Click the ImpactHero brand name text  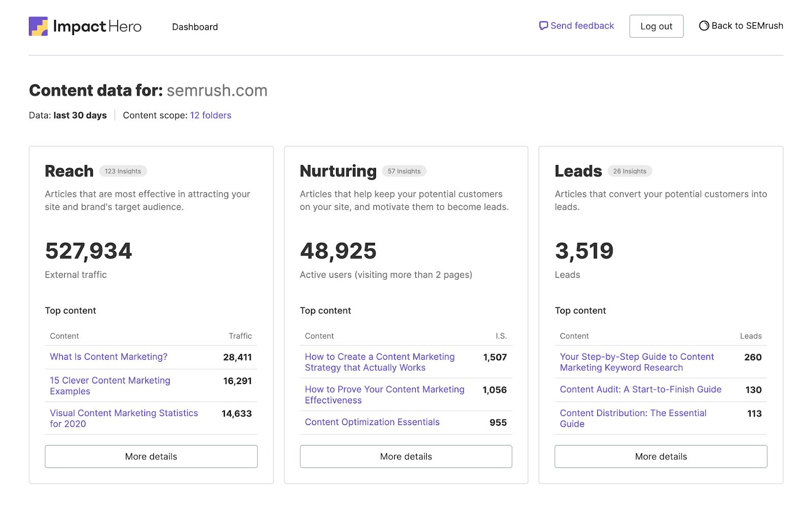[x=97, y=26]
